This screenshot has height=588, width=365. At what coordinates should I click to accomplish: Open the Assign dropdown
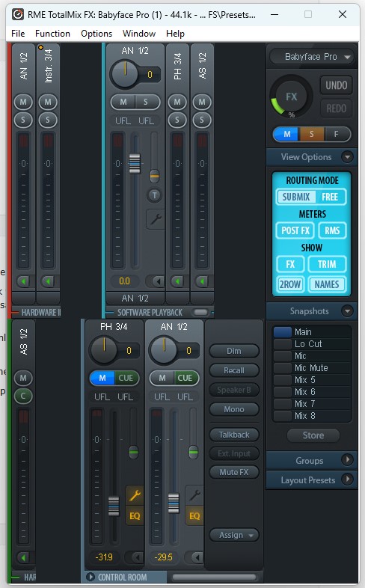point(234,535)
